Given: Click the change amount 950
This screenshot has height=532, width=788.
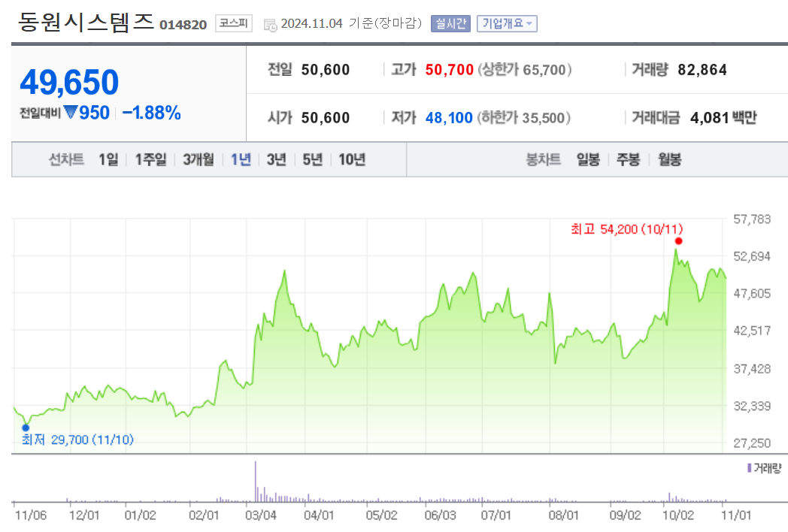Looking at the screenshot, I should [94, 113].
